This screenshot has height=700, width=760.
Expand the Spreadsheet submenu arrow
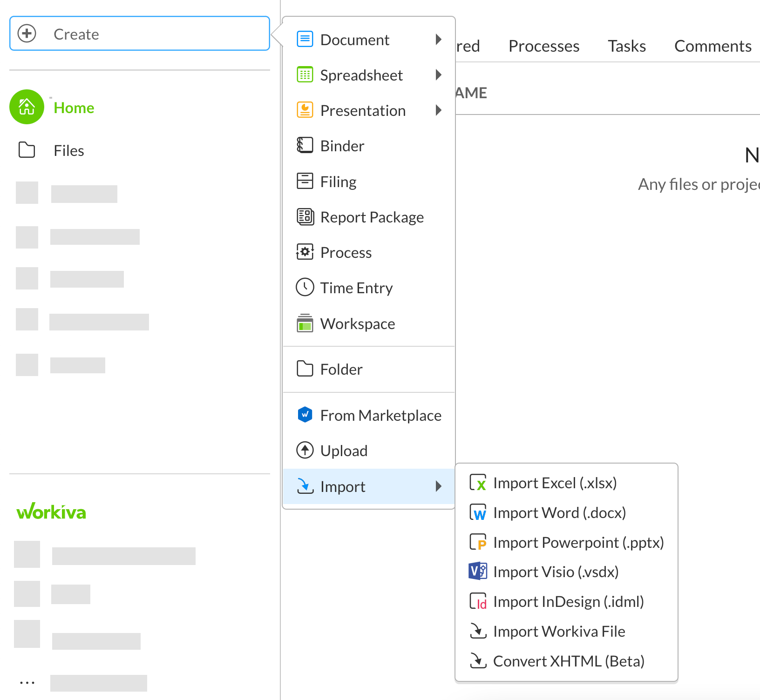pyautogui.click(x=438, y=75)
